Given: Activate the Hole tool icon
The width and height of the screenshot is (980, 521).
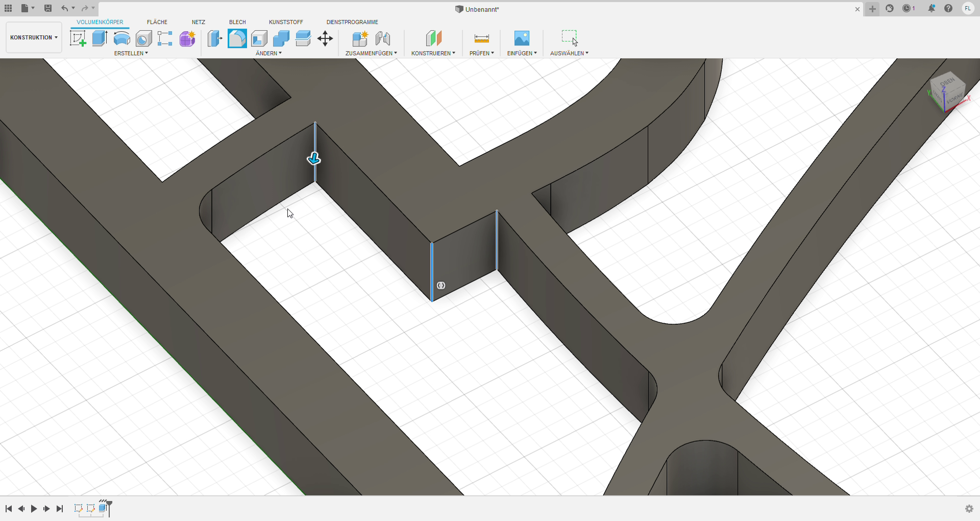Looking at the screenshot, I should [x=143, y=38].
